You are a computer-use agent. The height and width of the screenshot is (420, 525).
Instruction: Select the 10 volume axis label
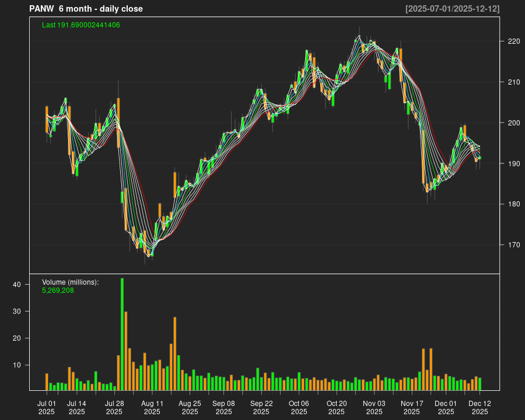coord(17,365)
